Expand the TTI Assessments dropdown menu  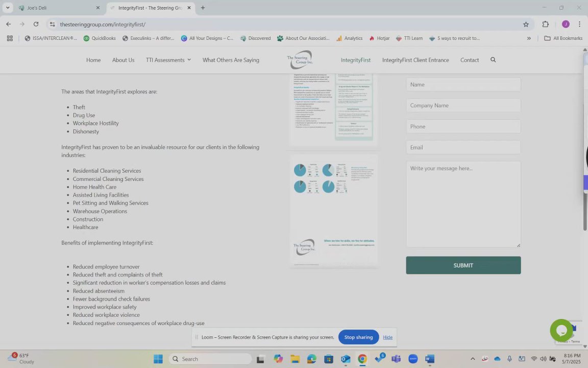coord(168,60)
